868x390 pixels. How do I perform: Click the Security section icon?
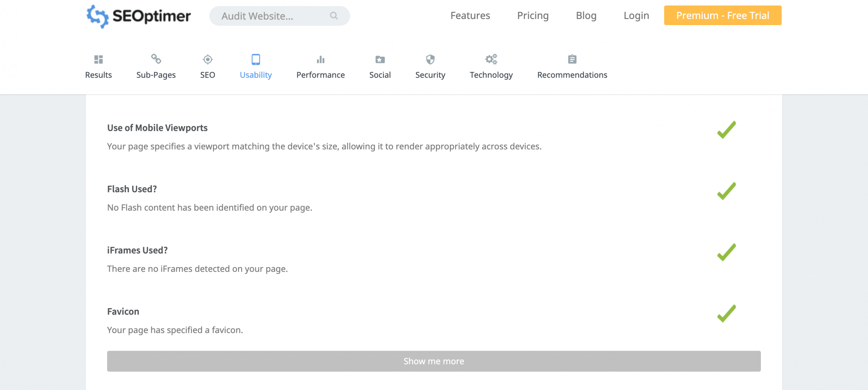pos(431,59)
